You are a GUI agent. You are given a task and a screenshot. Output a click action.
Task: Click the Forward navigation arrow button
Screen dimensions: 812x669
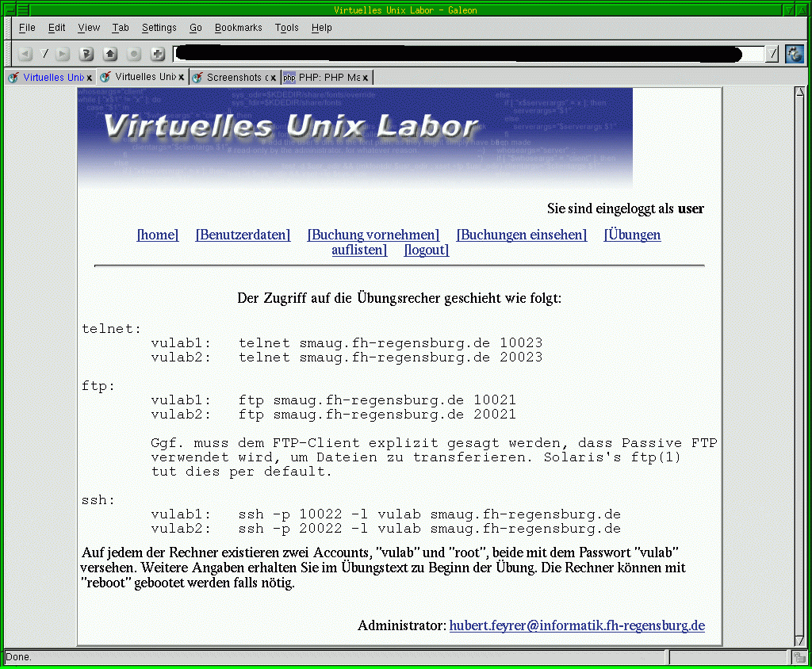[63, 54]
